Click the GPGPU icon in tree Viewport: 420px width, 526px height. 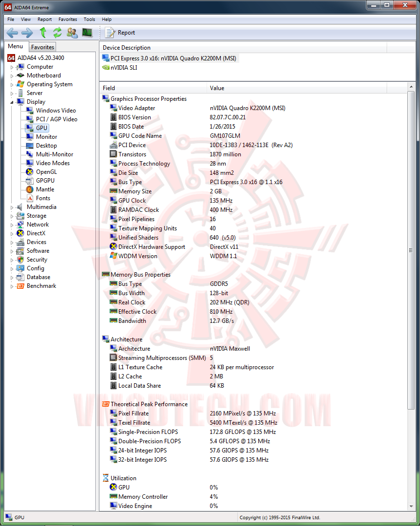(30, 181)
